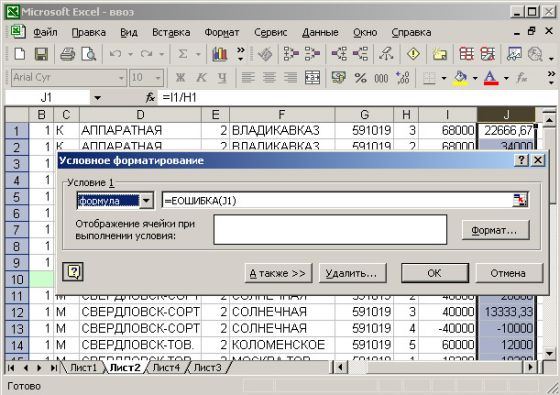Switch to sheet tab Лист3

(x=208, y=368)
